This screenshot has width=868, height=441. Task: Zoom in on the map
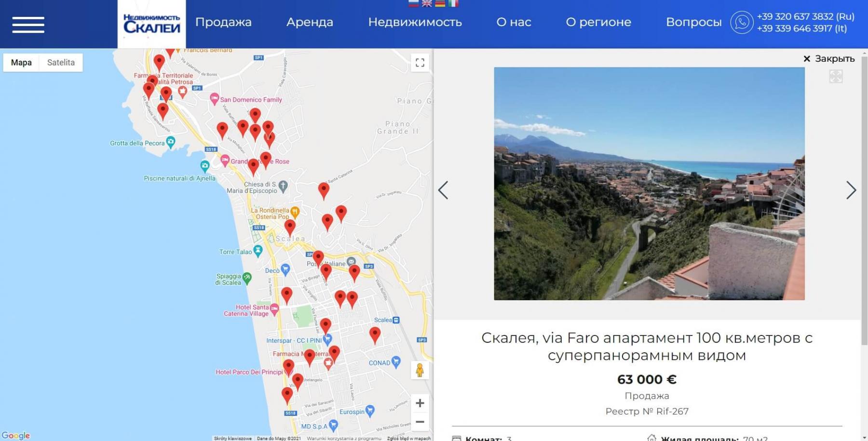pos(420,403)
